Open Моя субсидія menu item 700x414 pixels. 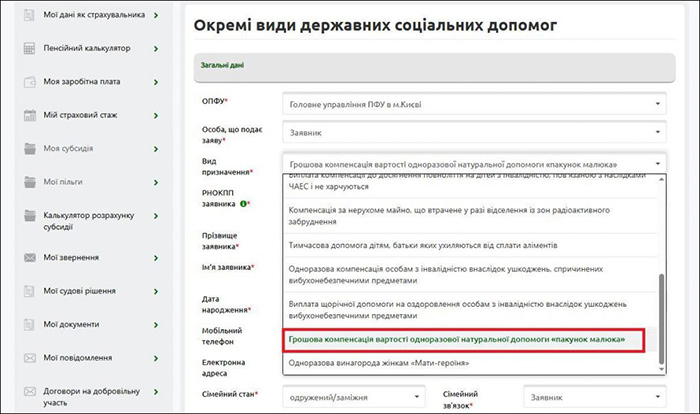68,149
